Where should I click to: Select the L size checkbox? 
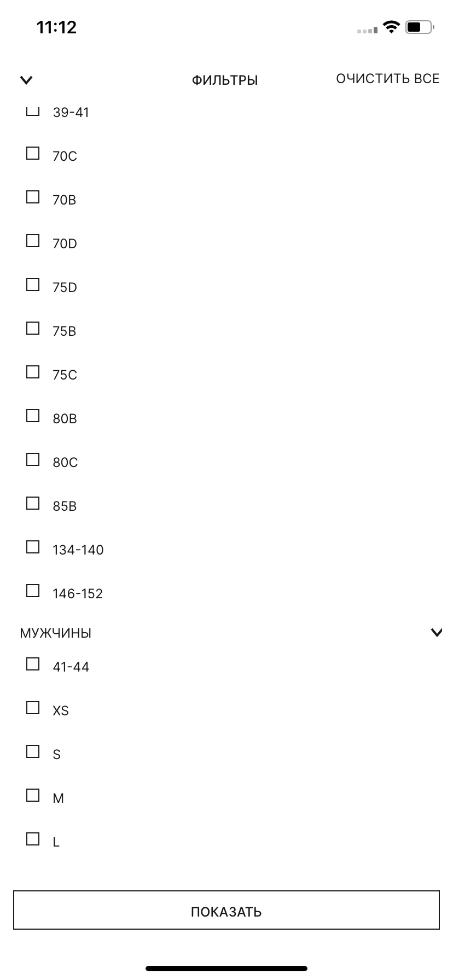click(x=33, y=839)
